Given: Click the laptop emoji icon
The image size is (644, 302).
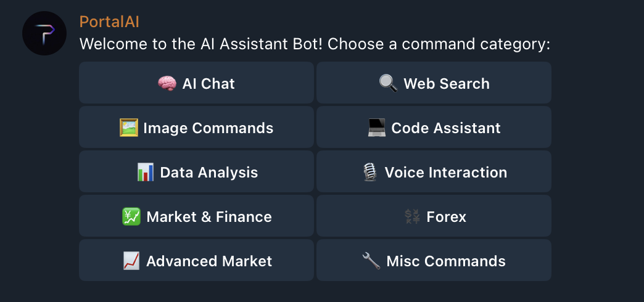Looking at the screenshot, I should 377,128.
